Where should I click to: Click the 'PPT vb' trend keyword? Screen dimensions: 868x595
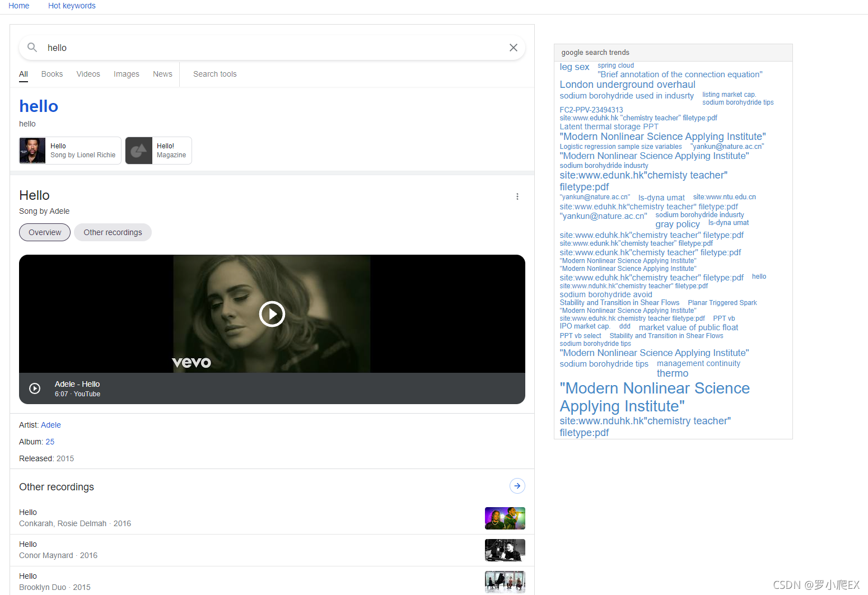click(724, 318)
